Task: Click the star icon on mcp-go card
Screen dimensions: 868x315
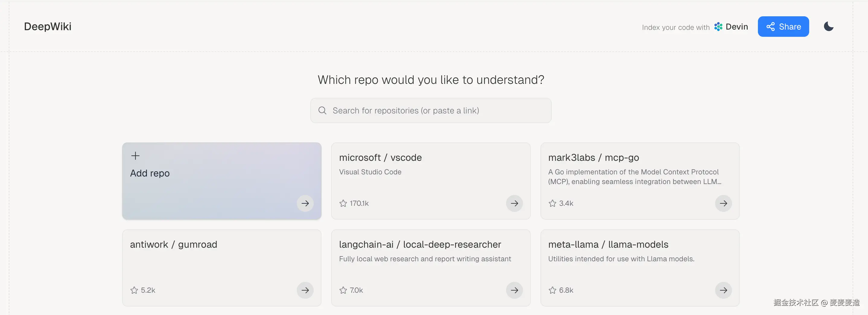Action: coord(552,203)
